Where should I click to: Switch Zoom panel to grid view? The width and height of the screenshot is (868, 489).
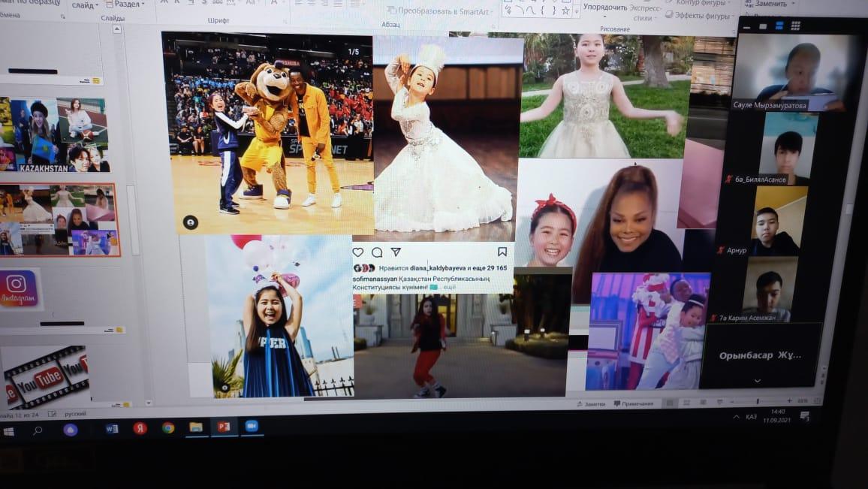pyautogui.click(x=795, y=26)
